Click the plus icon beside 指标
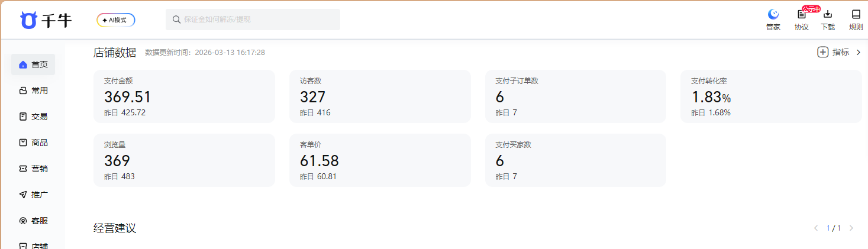The height and width of the screenshot is (249, 868). pyautogui.click(x=822, y=52)
